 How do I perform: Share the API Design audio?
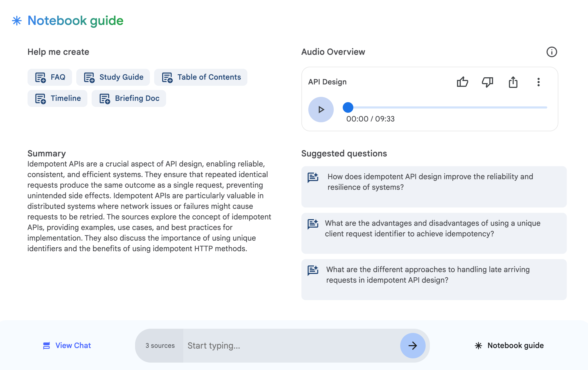tap(513, 82)
